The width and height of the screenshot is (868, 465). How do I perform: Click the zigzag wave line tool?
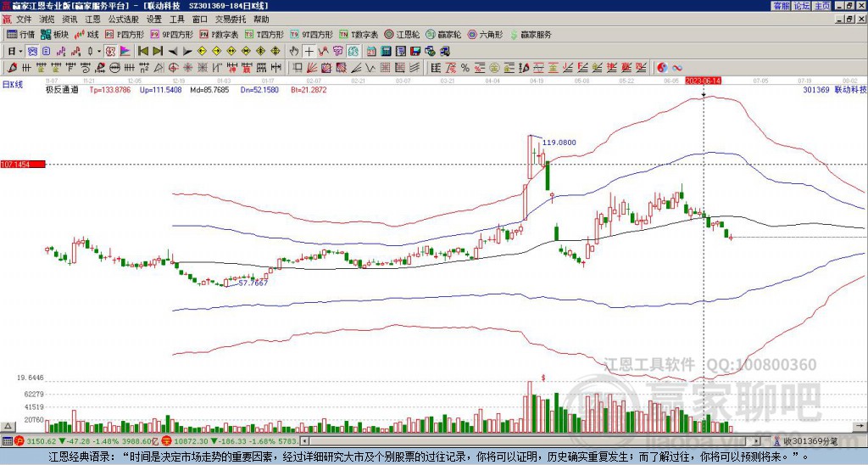pos(371,68)
